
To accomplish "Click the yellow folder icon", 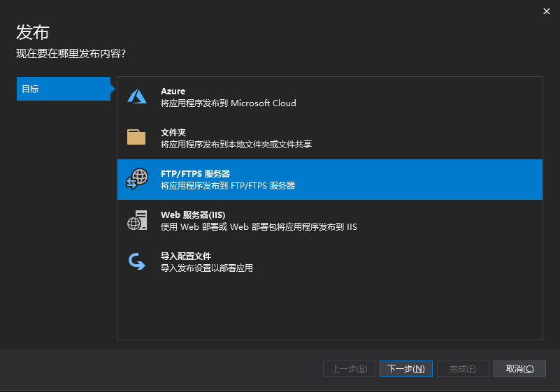I will (136, 137).
